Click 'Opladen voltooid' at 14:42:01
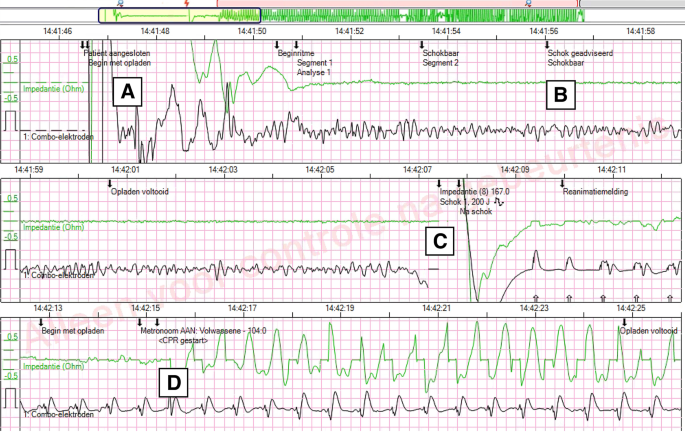 [x=139, y=192]
